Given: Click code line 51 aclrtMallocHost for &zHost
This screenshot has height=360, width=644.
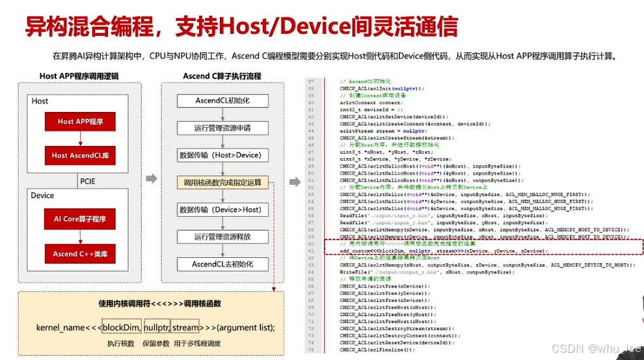Looking at the screenshot, I should pos(432,180).
